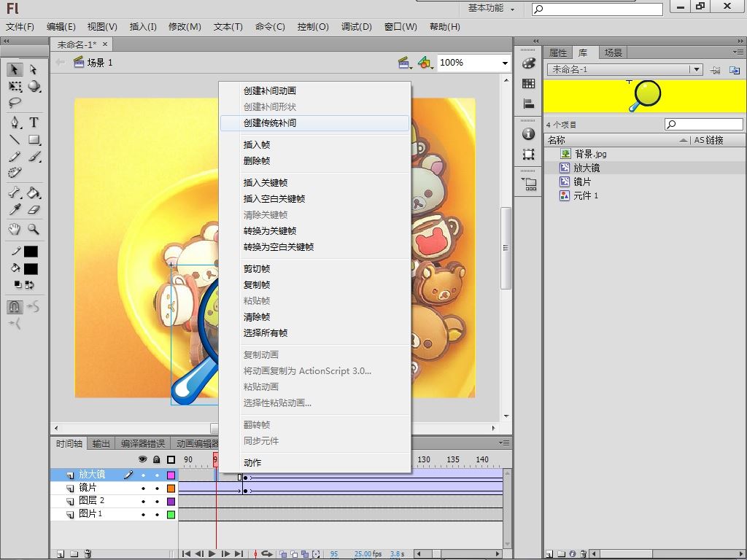
Task: Toggle lock dot of 图片1 layer
Action: [157, 514]
